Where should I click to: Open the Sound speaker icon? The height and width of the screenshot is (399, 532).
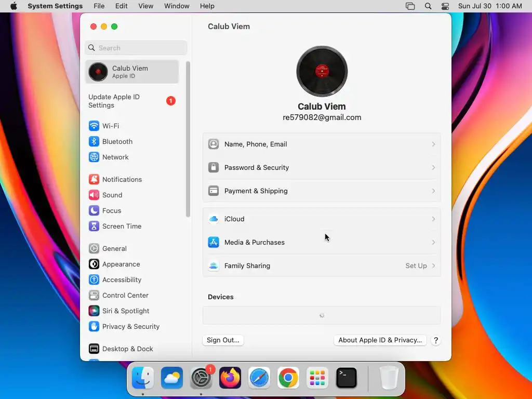(x=94, y=195)
